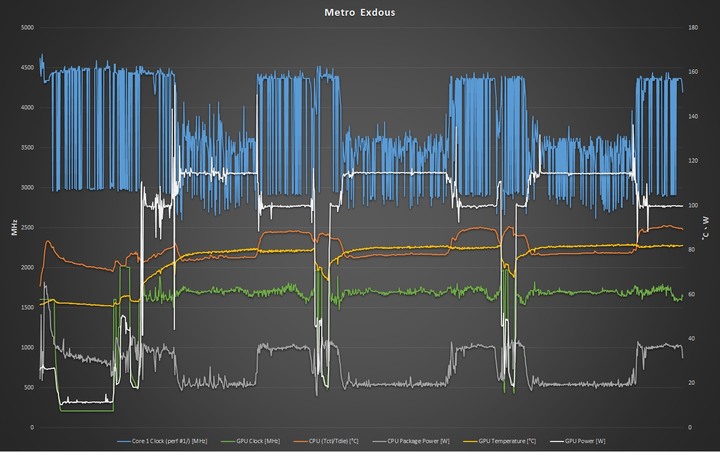Click the 3500 left axis label
720x452 pixels.
click(x=28, y=147)
